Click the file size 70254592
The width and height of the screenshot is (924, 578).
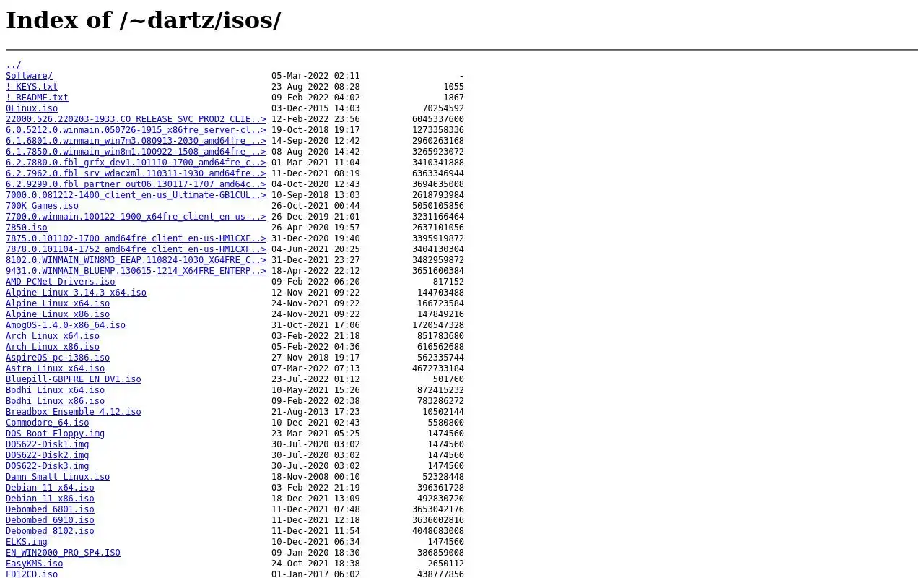point(443,108)
